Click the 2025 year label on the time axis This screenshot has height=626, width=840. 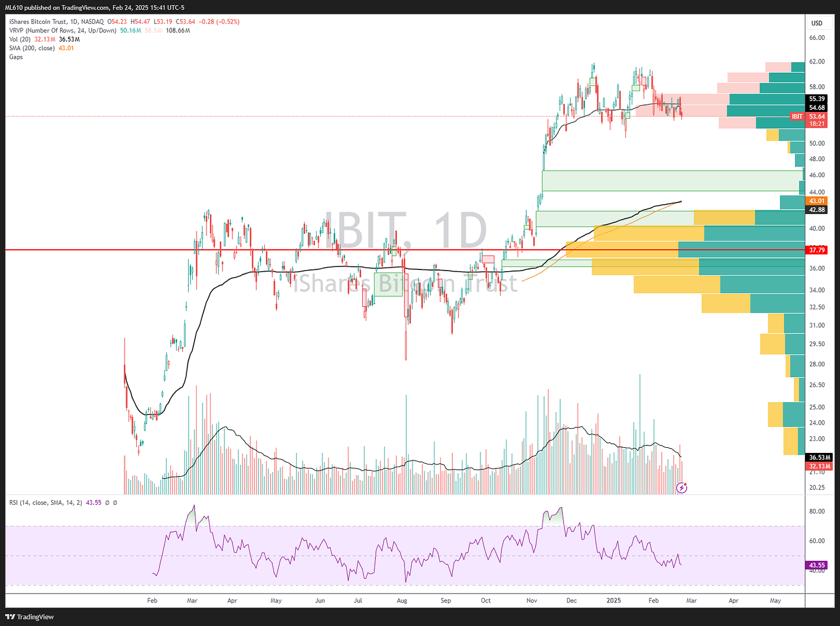(x=614, y=601)
